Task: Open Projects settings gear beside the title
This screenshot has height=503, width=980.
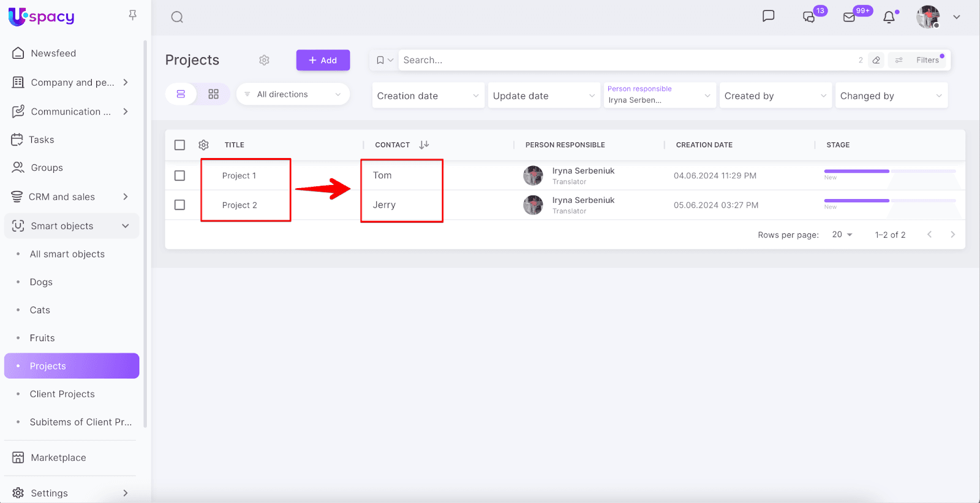Action: pos(264,60)
